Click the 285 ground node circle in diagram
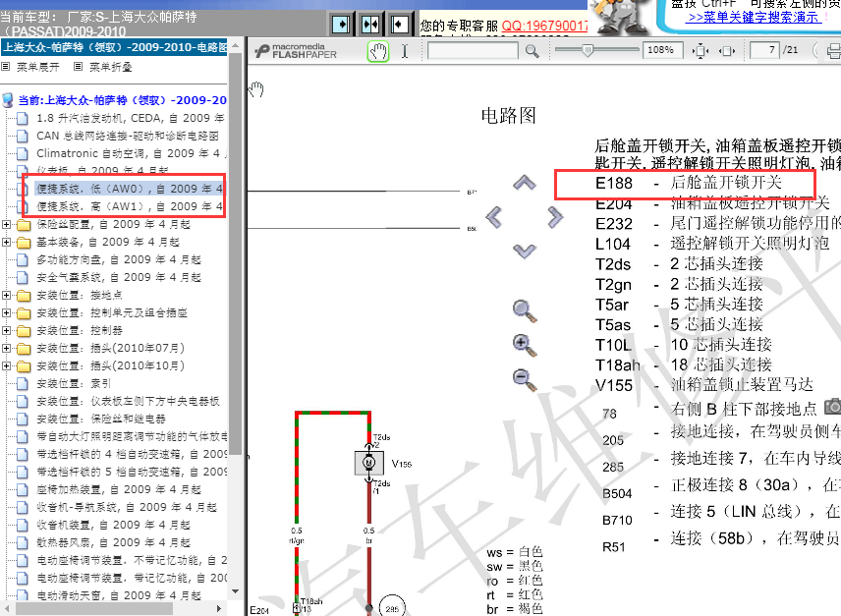 pyautogui.click(x=392, y=608)
